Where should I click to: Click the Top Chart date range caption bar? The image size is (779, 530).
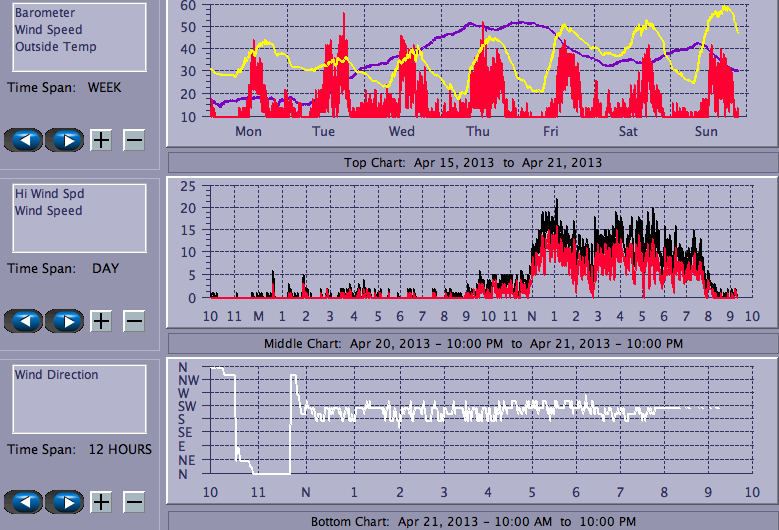[472, 162]
